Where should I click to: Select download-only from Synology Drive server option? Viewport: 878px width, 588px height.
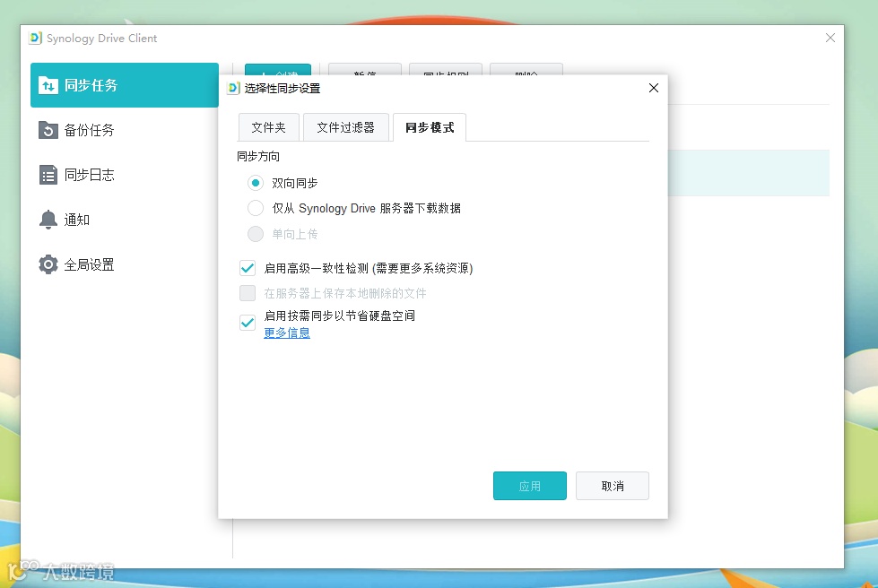point(256,208)
